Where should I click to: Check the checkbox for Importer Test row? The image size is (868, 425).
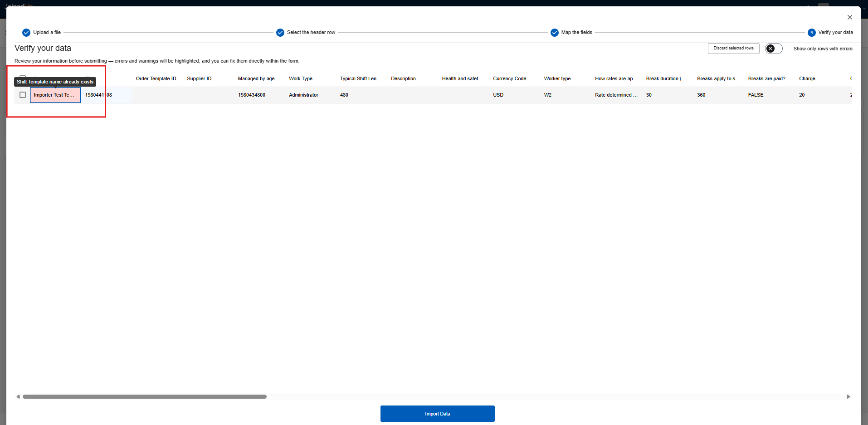(x=23, y=95)
